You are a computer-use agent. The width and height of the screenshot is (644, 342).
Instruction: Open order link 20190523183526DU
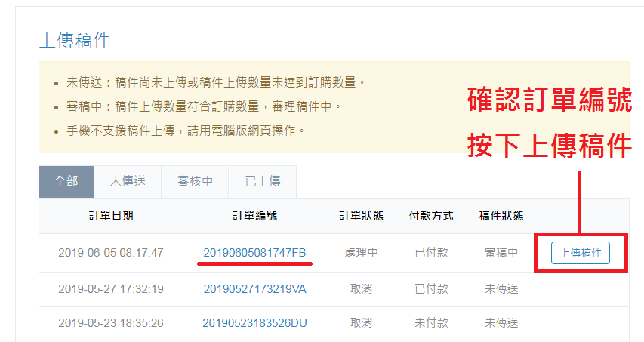254,323
